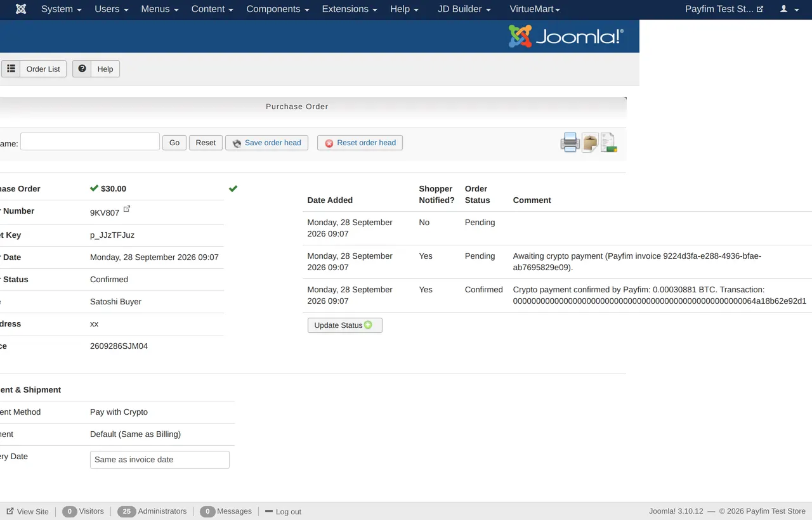812x520 pixels.
Task: Open the user account dropdown icon
Action: pyautogui.click(x=789, y=9)
